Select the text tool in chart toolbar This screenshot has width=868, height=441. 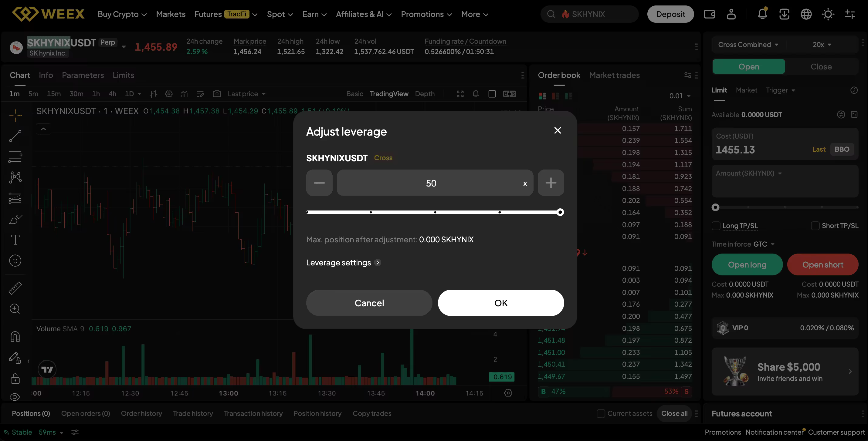tap(15, 240)
